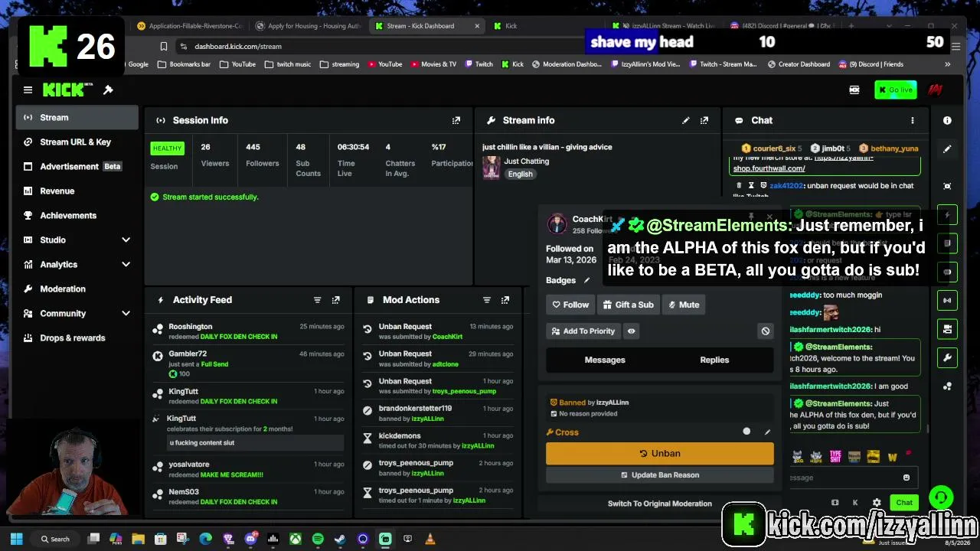The width and height of the screenshot is (980, 551).
Task: Open the profile avatar next to Go live
Action: [x=935, y=90]
